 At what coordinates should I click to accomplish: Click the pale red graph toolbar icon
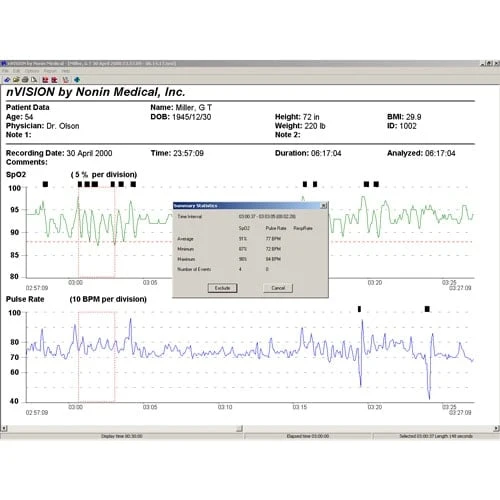click(66, 80)
